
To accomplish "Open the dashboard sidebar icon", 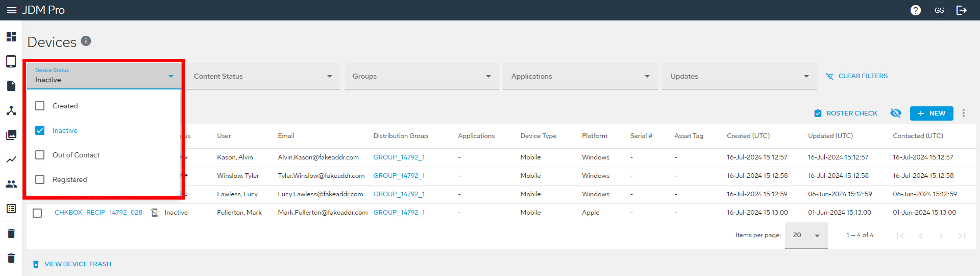I will point(11,37).
